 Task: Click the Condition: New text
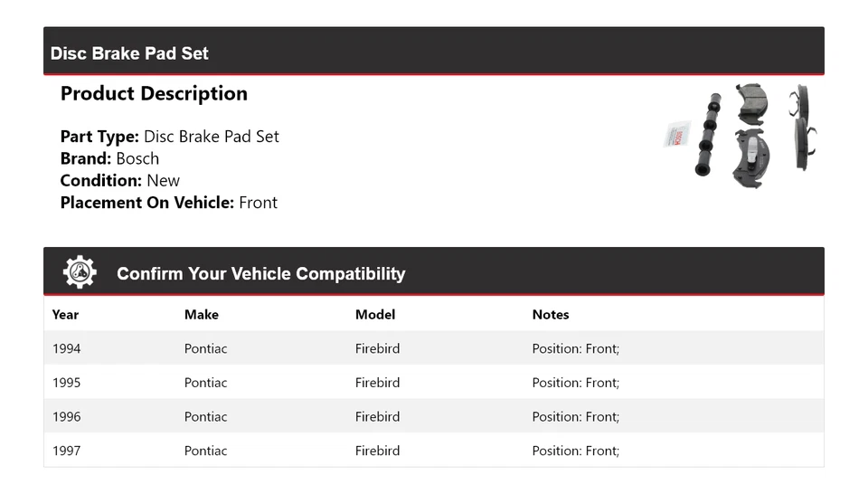120,180
